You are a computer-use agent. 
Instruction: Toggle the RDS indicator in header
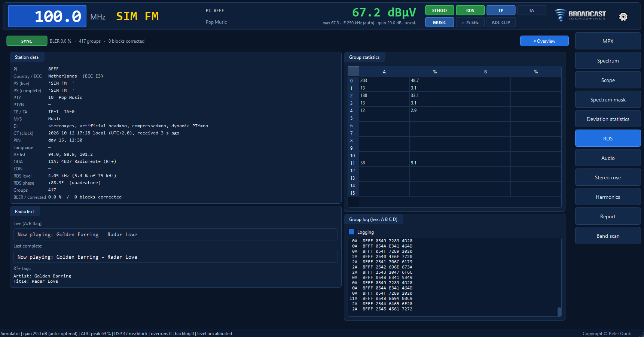470,10
